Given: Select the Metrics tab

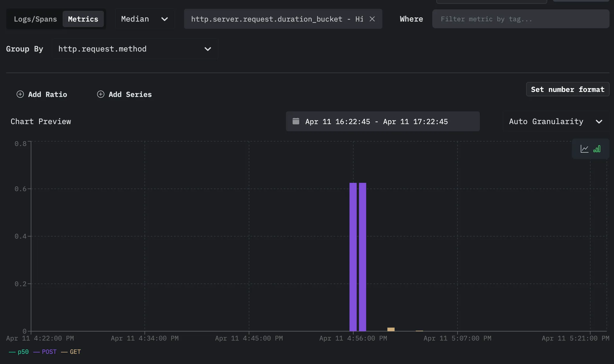Looking at the screenshot, I should click(83, 19).
